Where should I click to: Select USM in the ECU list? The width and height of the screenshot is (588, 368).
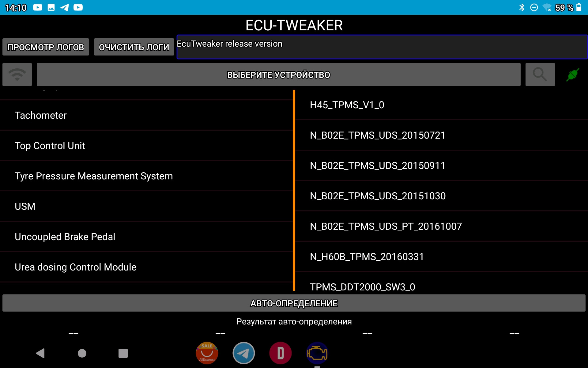point(146,206)
